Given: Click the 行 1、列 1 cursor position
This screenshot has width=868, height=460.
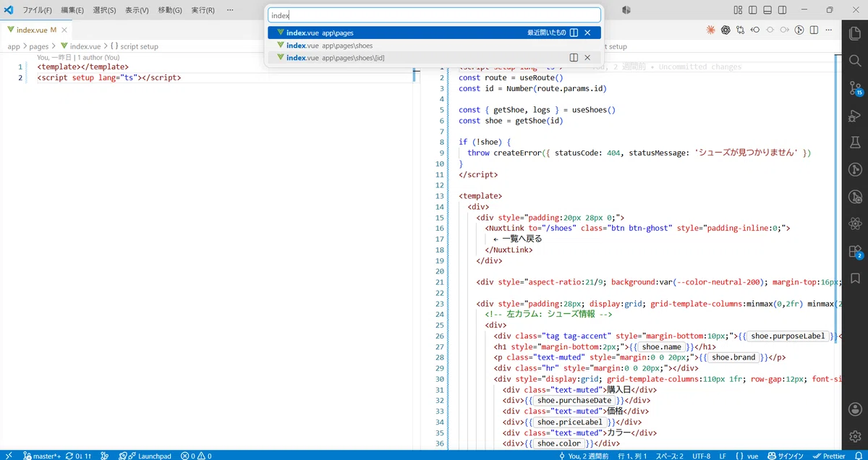Looking at the screenshot, I should point(632,456).
